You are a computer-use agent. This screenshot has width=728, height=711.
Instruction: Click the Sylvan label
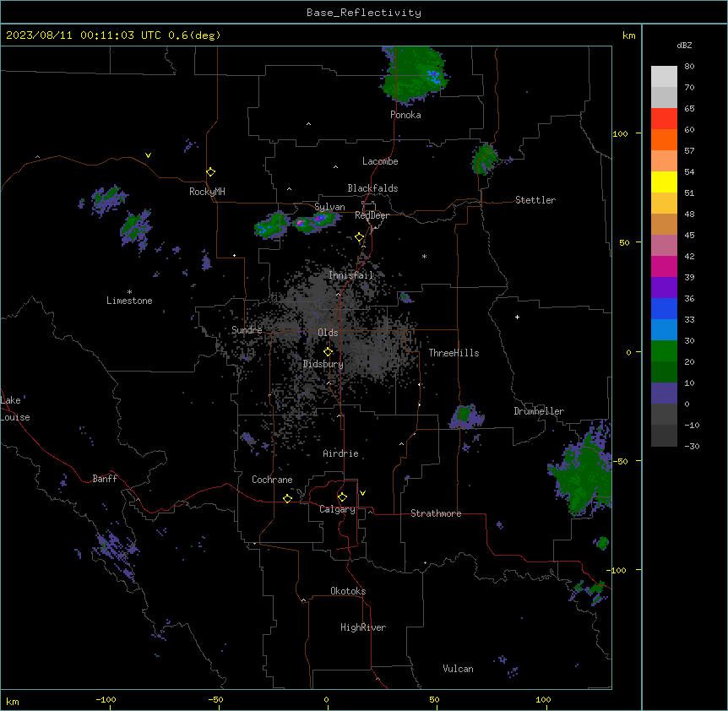pos(329,207)
